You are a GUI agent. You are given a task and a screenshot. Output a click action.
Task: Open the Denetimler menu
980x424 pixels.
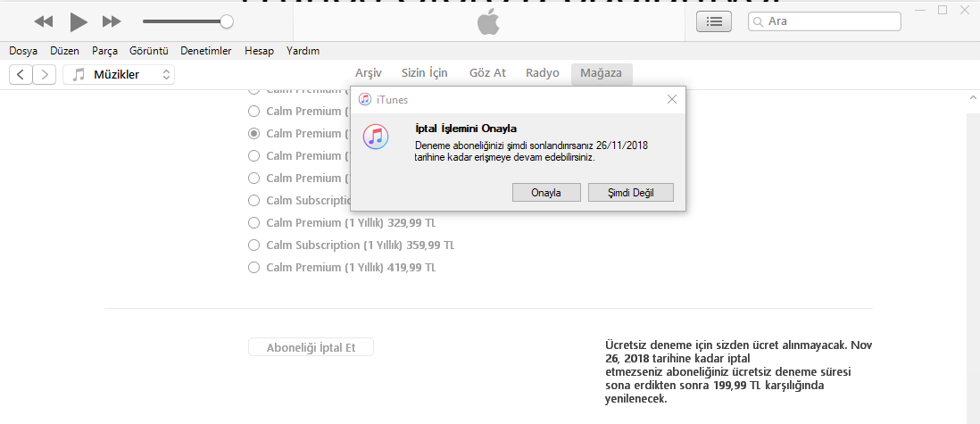coord(205,51)
